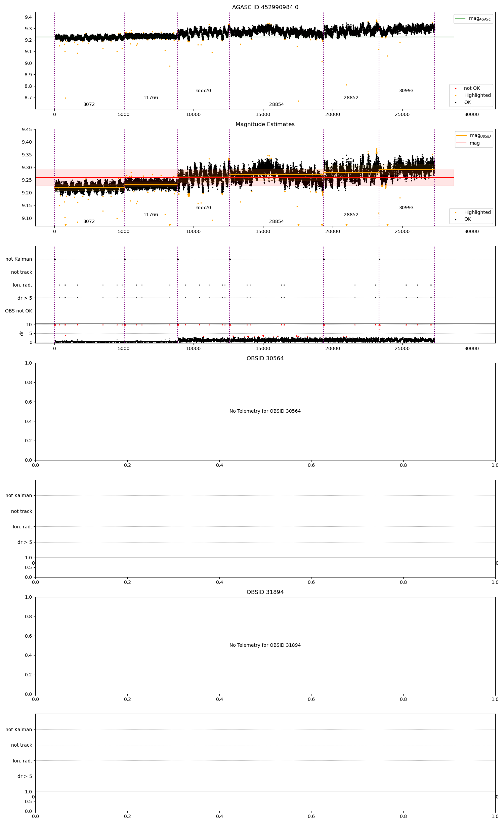Click the red mag legend line in Magnitude Estimates

[x=461, y=143]
